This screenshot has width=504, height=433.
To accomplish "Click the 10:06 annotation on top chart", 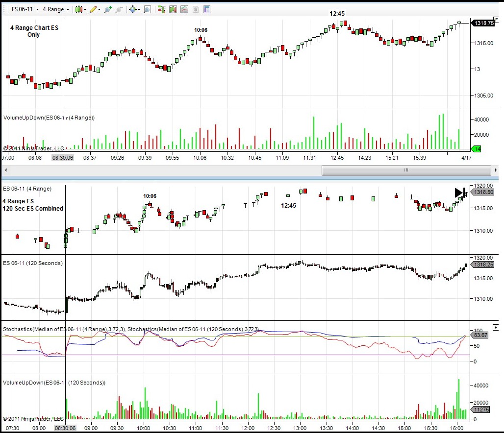I will (201, 30).
